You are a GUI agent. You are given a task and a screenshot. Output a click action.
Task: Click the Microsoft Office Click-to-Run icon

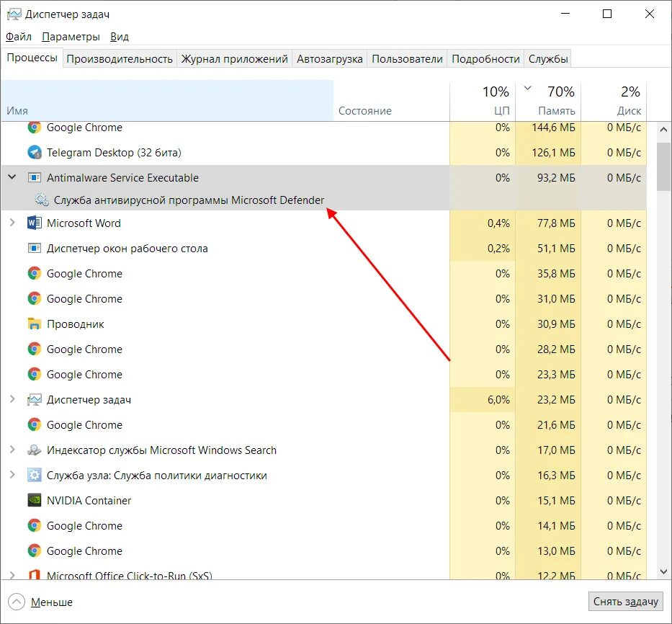click(34, 576)
